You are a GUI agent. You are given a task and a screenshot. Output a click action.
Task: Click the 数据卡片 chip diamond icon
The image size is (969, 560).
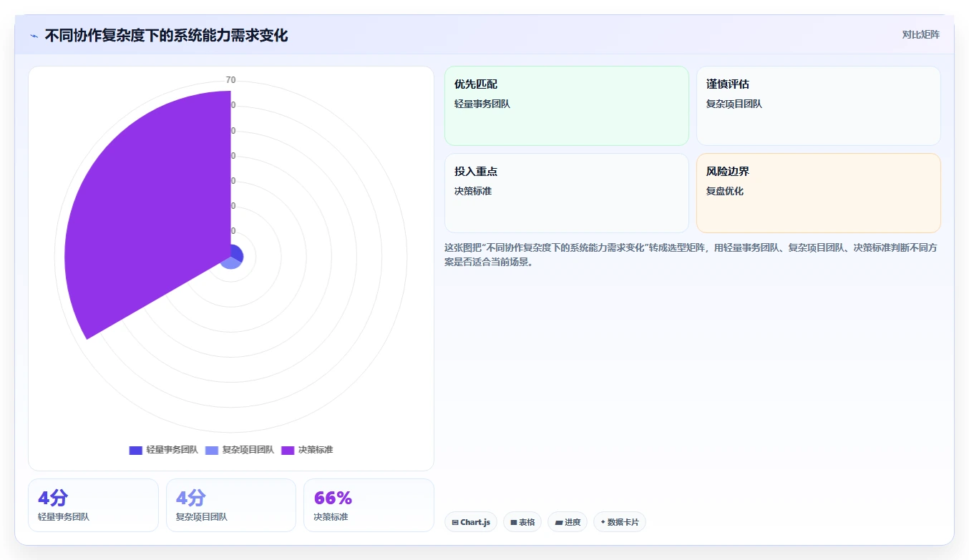coord(603,522)
